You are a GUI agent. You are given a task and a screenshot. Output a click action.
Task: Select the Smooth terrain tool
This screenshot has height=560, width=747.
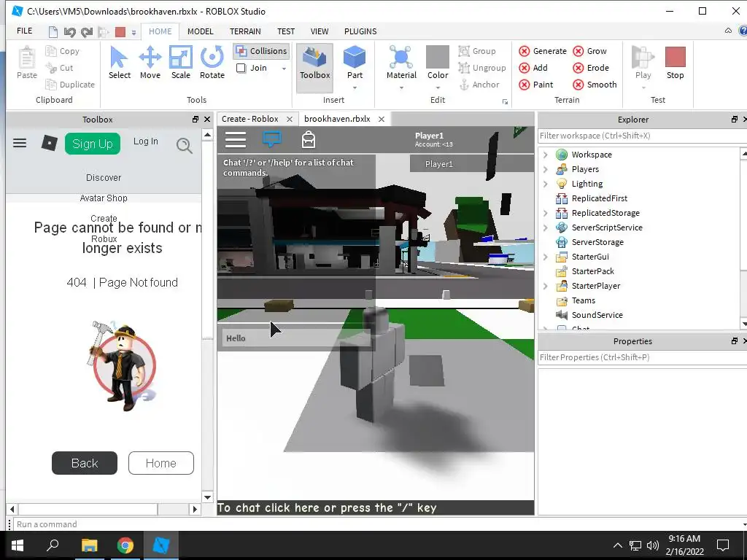[595, 85]
